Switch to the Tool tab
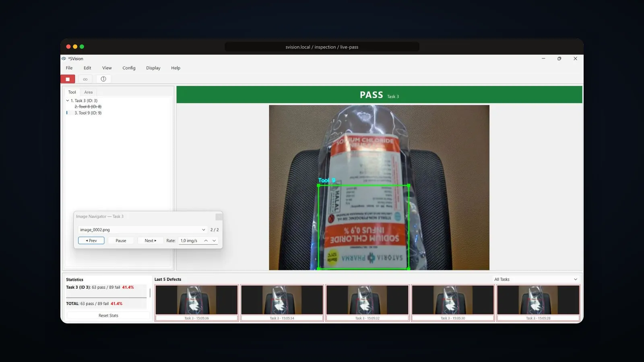Screen dimensions: 644x362 tap(72, 92)
